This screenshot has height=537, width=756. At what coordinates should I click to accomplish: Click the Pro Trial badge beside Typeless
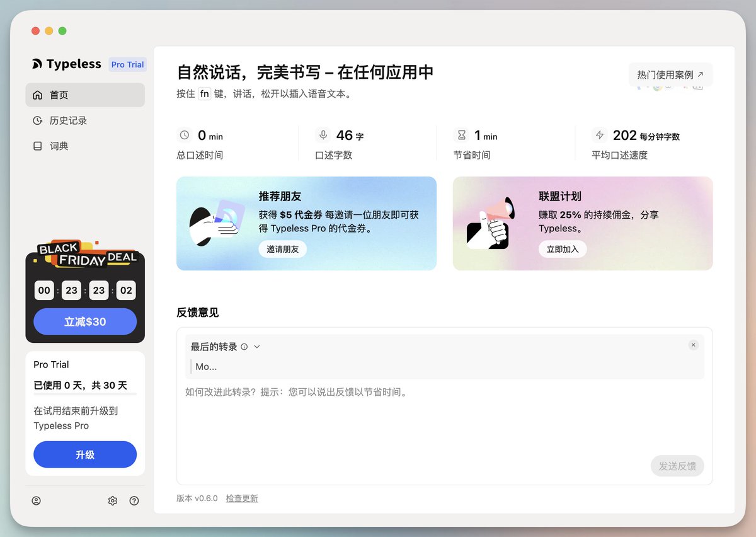tap(127, 64)
